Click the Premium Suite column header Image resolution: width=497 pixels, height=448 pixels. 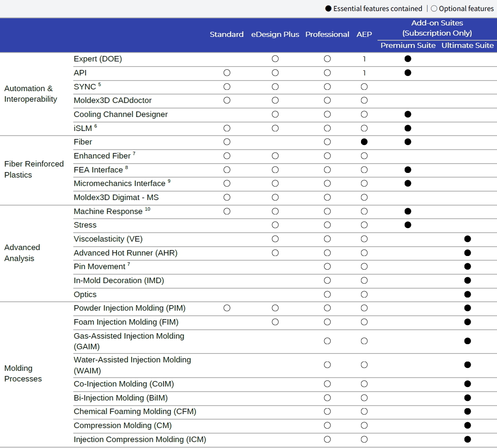tap(408, 45)
